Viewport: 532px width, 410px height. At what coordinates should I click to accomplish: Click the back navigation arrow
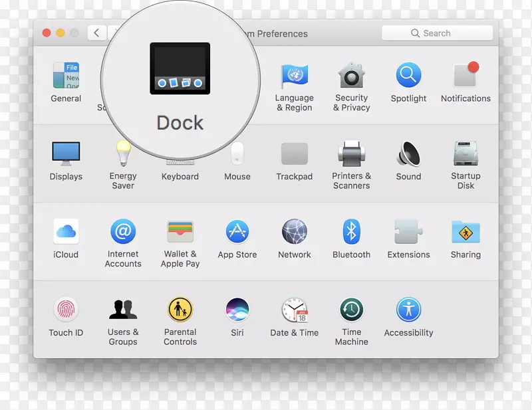click(96, 32)
